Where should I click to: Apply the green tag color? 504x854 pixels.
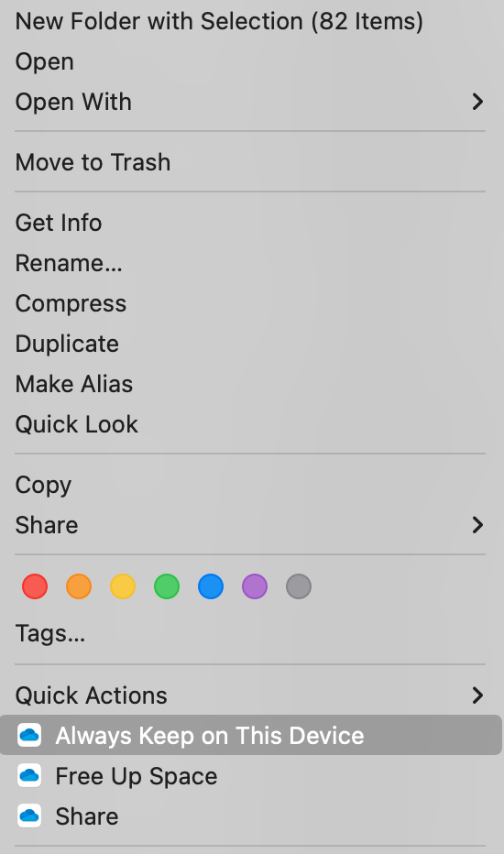(x=167, y=586)
